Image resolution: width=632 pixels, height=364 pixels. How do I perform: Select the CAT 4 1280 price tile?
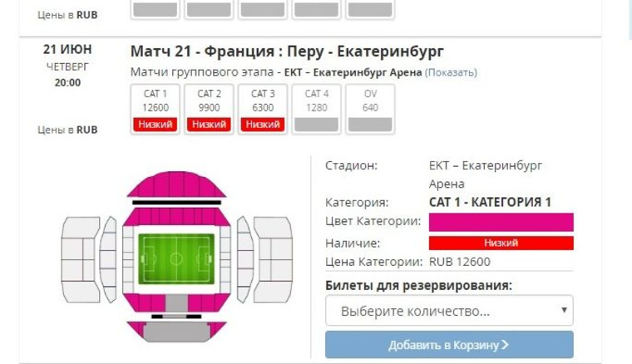pos(316,109)
